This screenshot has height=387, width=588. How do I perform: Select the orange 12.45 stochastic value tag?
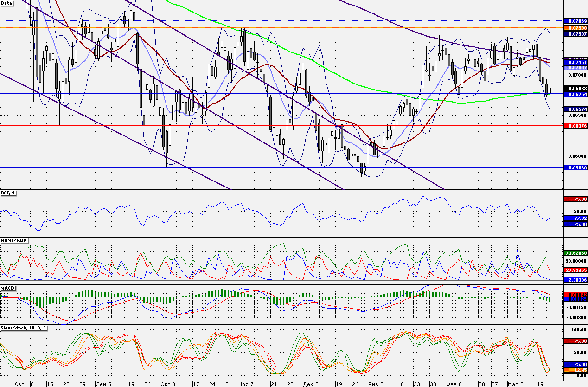[575, 370]
